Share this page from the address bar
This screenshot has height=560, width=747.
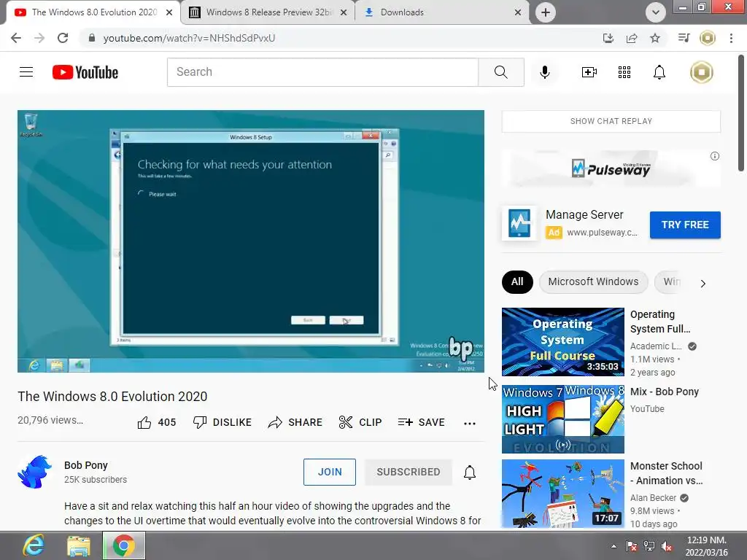(x=632, y=38)
